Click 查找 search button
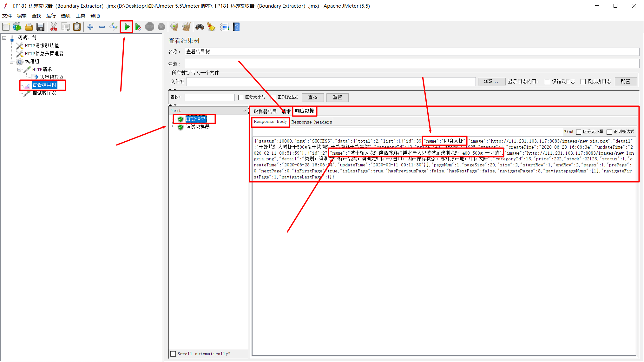 [313, 97]
